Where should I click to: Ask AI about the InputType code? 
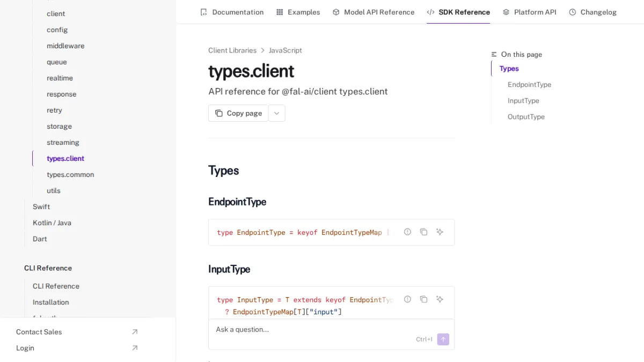440,299
